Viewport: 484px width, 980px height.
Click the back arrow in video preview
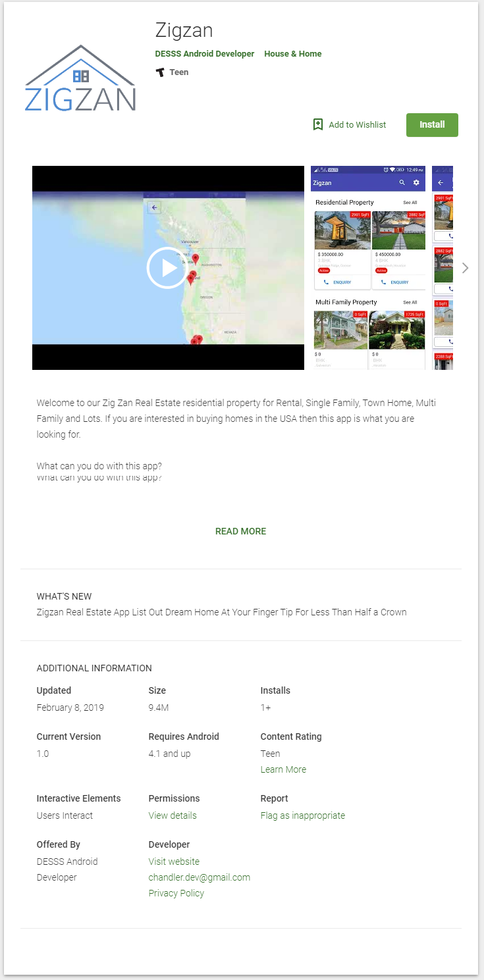point(155,208)
